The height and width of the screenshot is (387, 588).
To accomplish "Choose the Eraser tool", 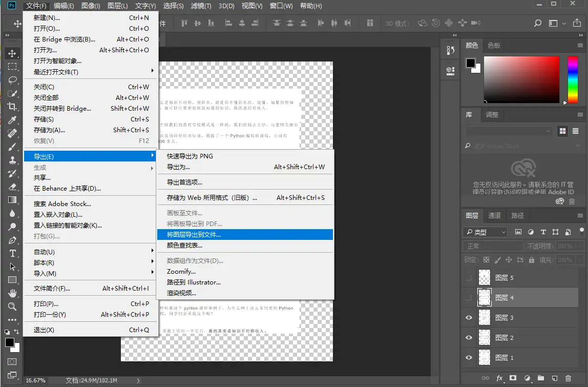I will point(12,187).
